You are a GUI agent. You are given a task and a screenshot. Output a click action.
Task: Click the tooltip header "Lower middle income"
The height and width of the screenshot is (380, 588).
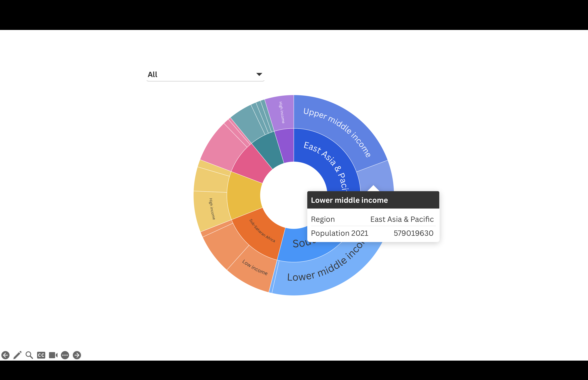pos(350,200)
